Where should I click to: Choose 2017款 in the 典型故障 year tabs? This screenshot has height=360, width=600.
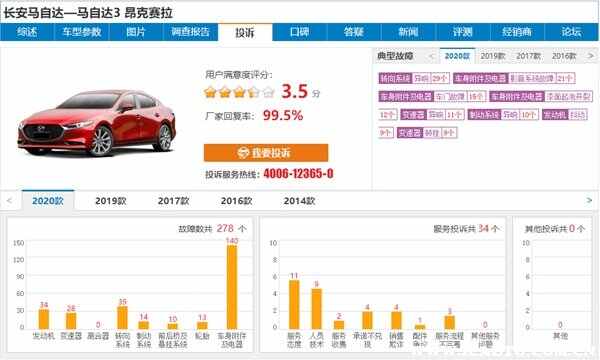(x=528, y=56)
